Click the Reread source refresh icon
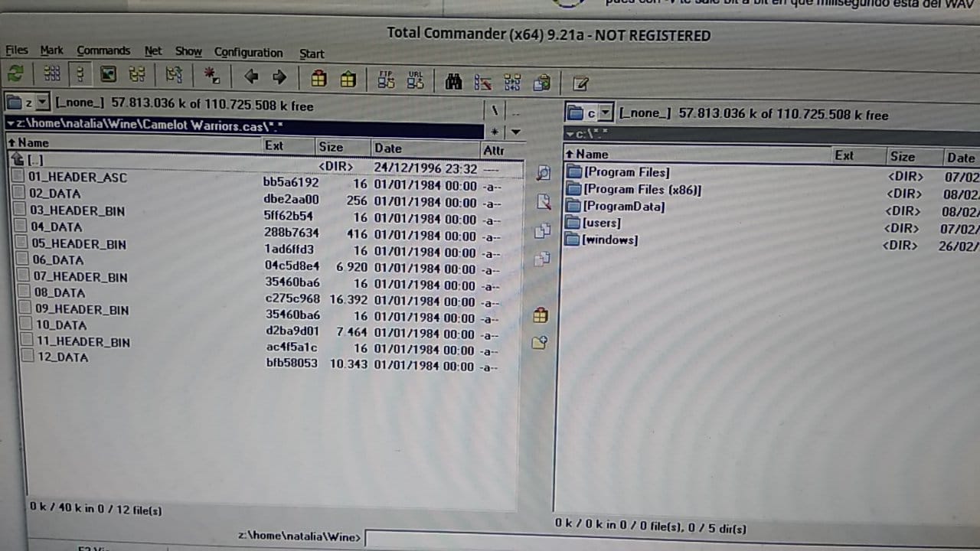This screenshot has width=980, height=551. (15, 74)
